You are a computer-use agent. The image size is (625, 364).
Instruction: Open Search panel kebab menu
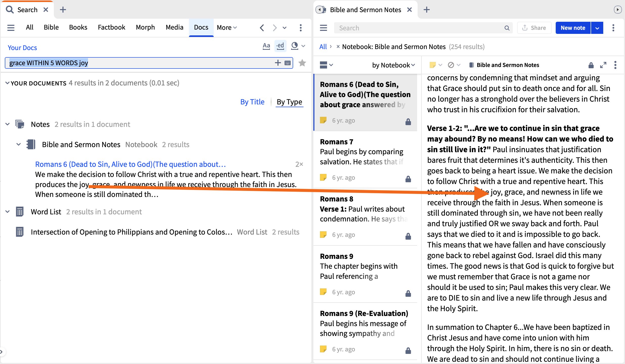(x=300, y=28)
